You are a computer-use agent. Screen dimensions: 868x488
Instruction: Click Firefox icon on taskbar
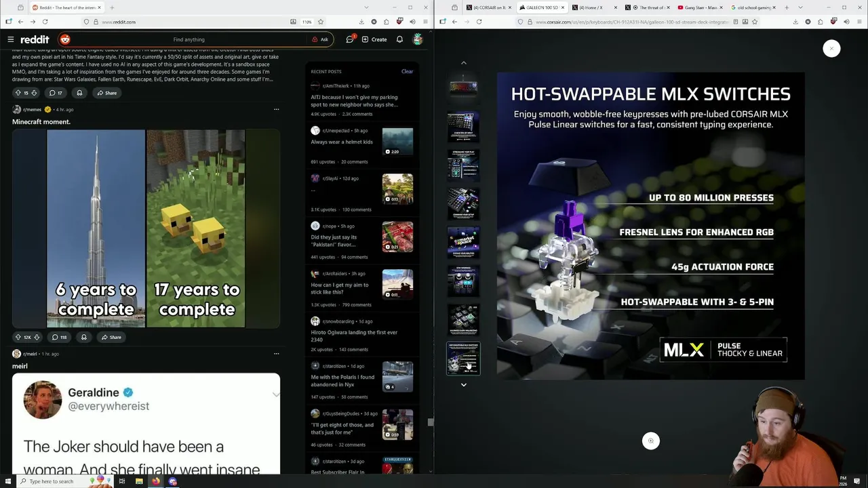(x=156, y=481)
